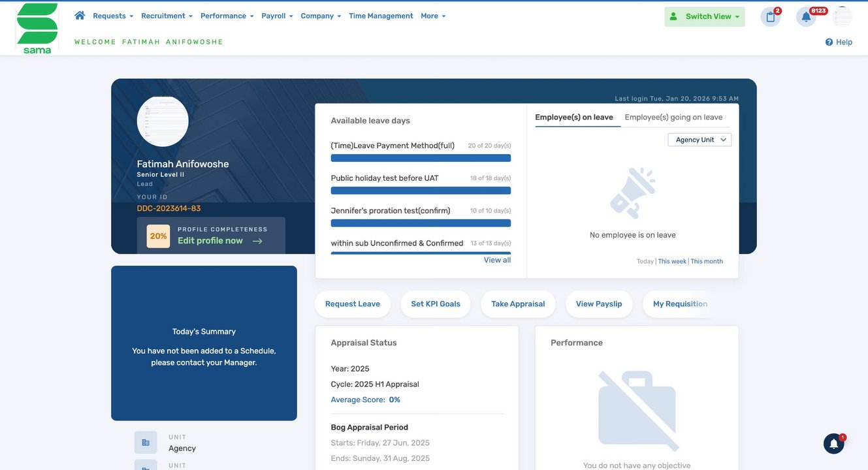Click the Today's Summary card
Image resolution: width=868 pixels, height=470 pixels.
tap(204, 343)
